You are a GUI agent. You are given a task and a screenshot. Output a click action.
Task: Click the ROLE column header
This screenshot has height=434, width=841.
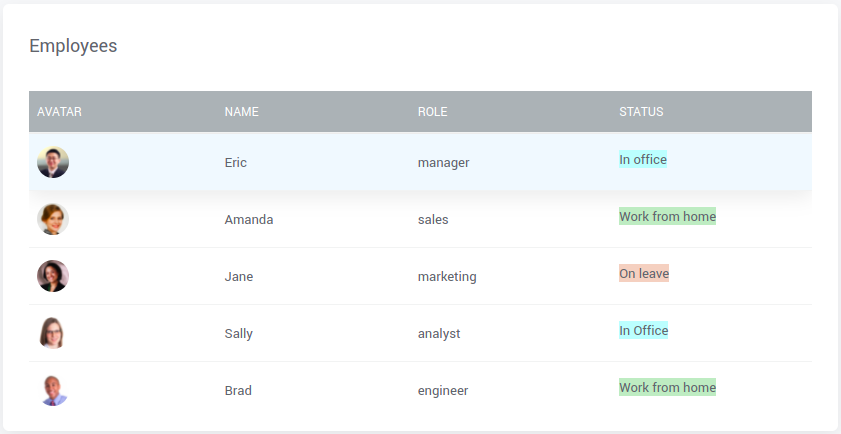click(x=432, y=112)
